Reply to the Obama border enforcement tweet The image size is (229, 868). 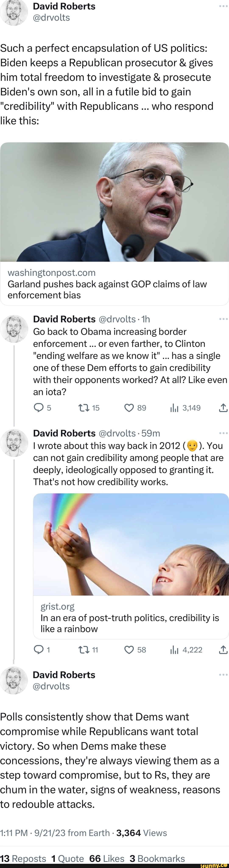pos(38,408)
